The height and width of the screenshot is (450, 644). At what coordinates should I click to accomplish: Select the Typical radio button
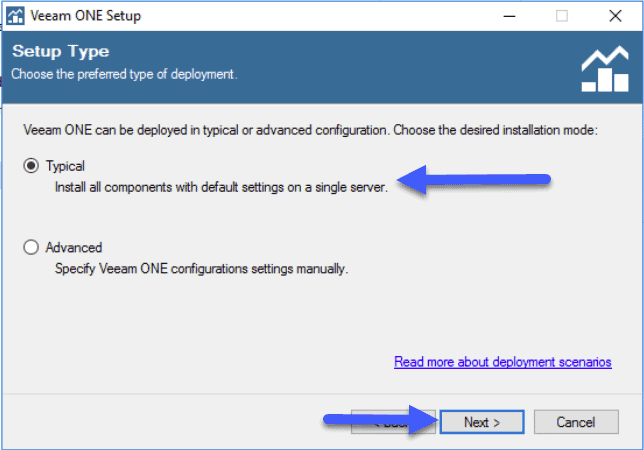pos(31,166)
